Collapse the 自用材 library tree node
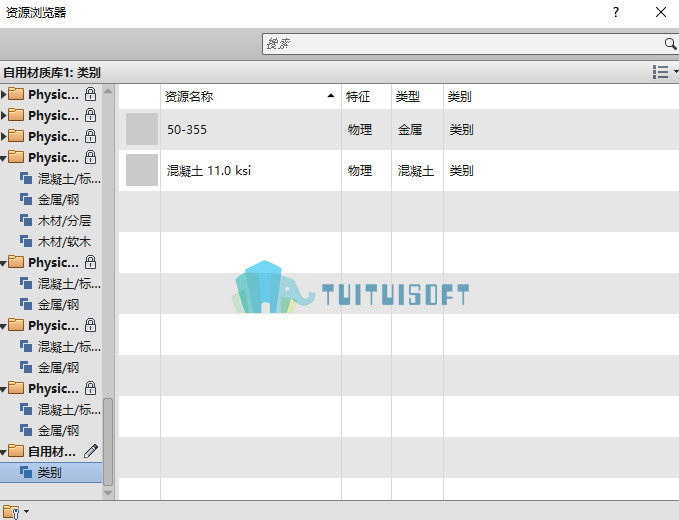This screenshot has height=520, width=679. click(3, 452)
